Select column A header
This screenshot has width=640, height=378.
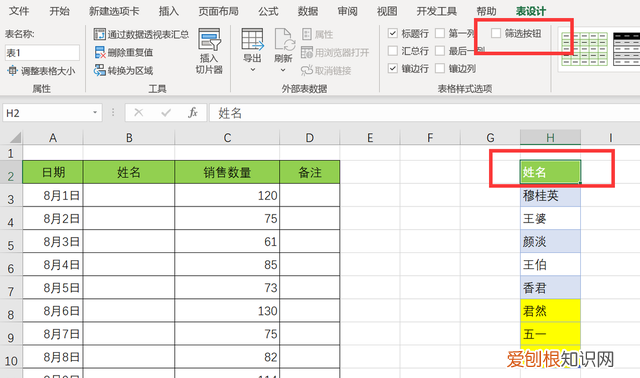53,138
